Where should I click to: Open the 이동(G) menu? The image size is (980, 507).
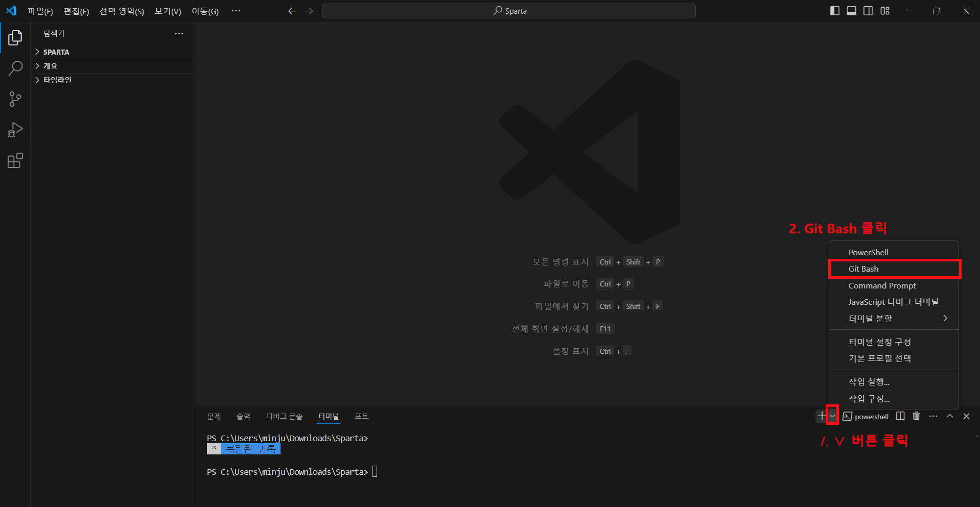click(205, 11)
